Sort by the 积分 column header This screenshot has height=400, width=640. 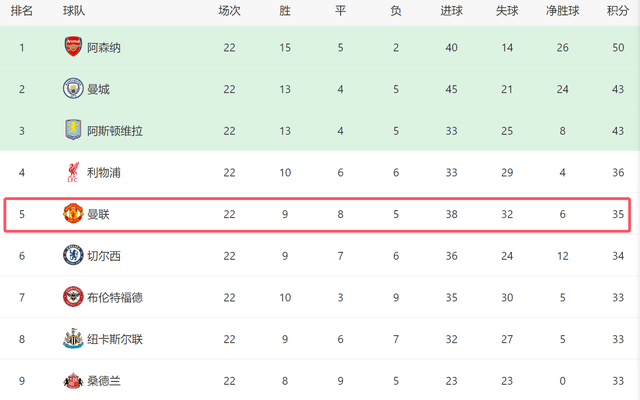[x=617, y=11]
